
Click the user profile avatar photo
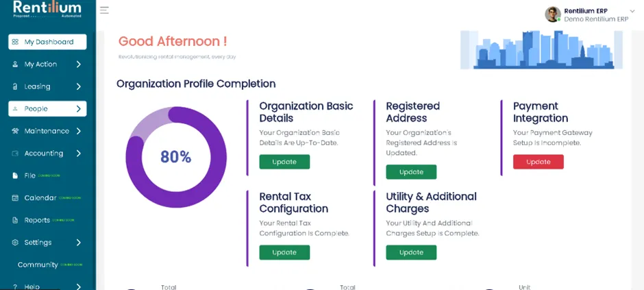tap(553, 14)
